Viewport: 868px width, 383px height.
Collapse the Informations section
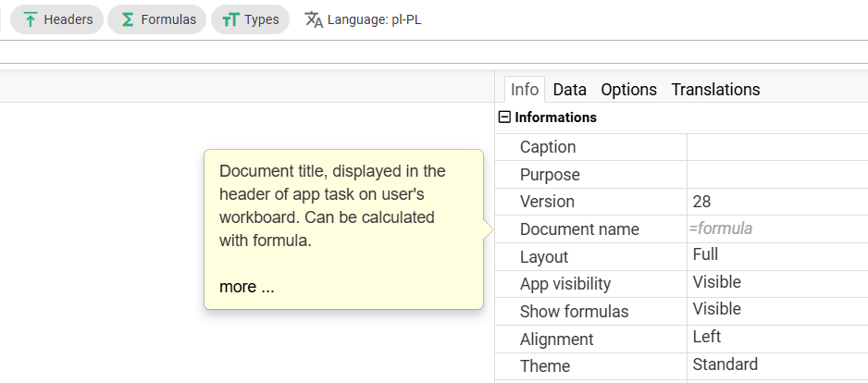pyautogui.click(x=504, y=117)
